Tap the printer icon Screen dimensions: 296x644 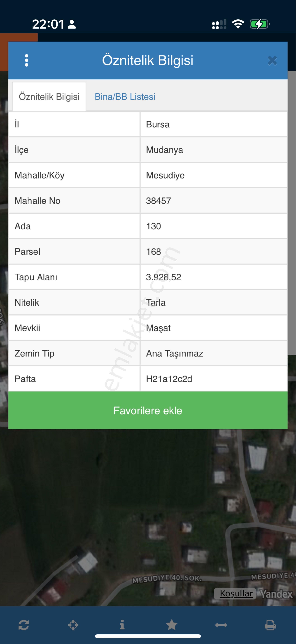click(270, 625)
